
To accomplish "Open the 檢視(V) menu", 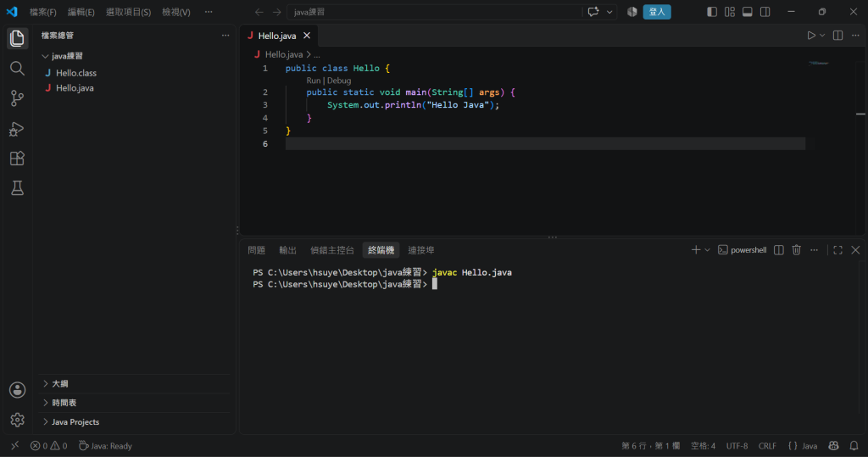I will 176,12.
